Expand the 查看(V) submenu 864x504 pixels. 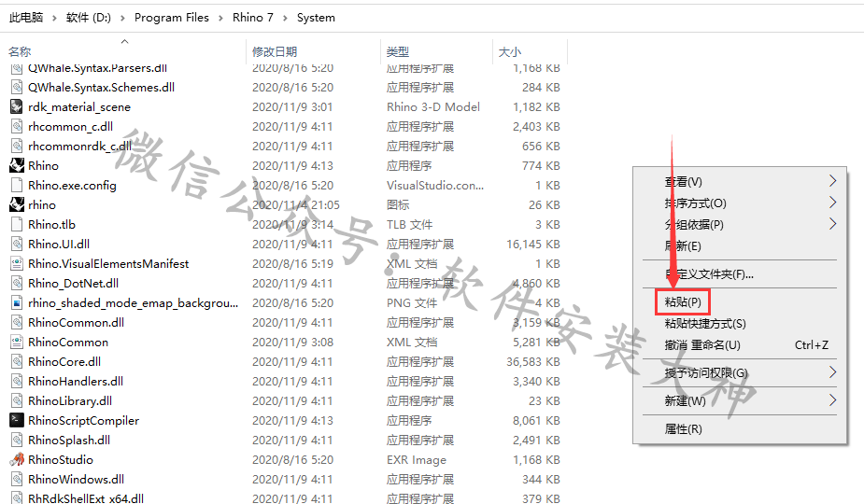[x=832, y=181]
